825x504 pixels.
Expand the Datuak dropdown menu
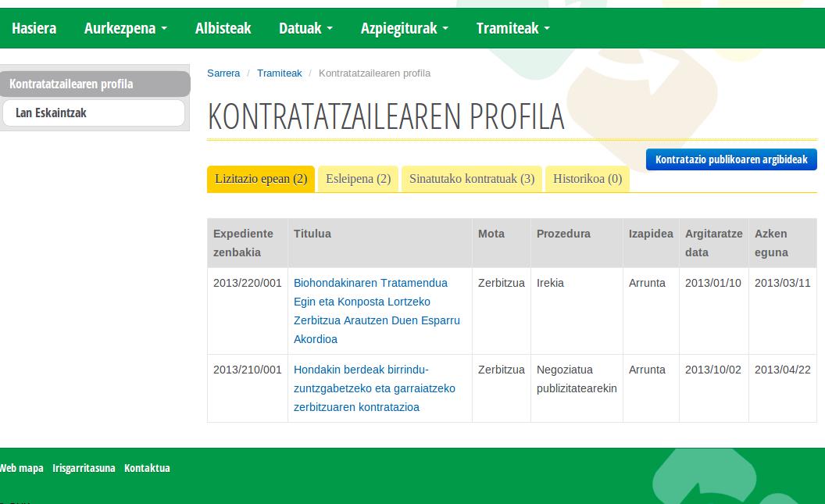305,28
